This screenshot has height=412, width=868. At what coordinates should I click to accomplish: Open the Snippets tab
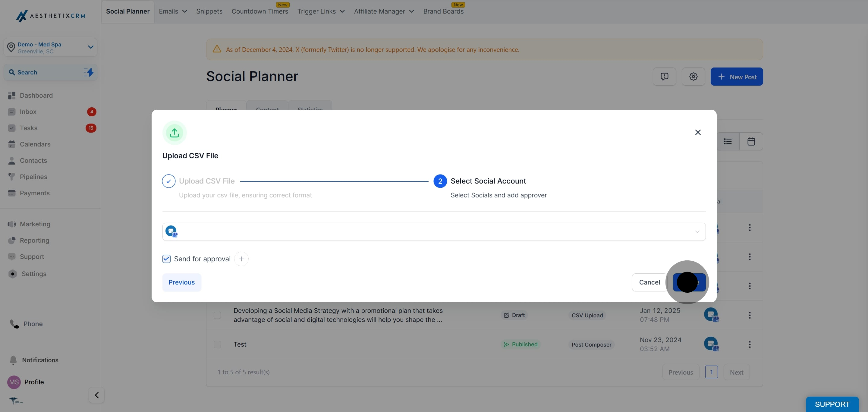209,11
